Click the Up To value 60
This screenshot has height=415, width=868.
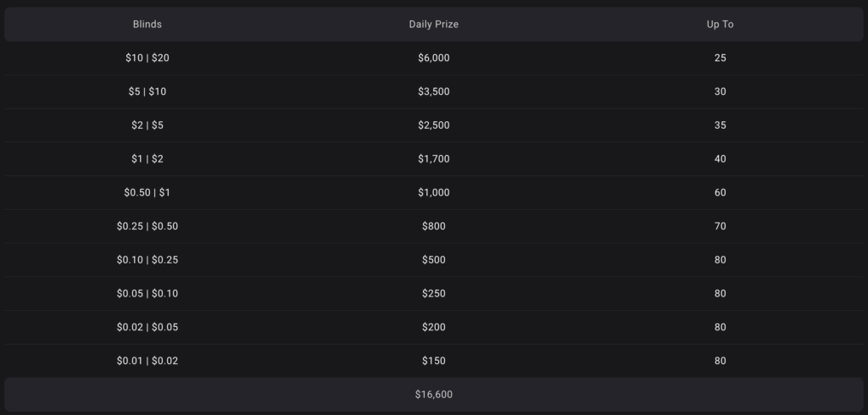(720, 192)
